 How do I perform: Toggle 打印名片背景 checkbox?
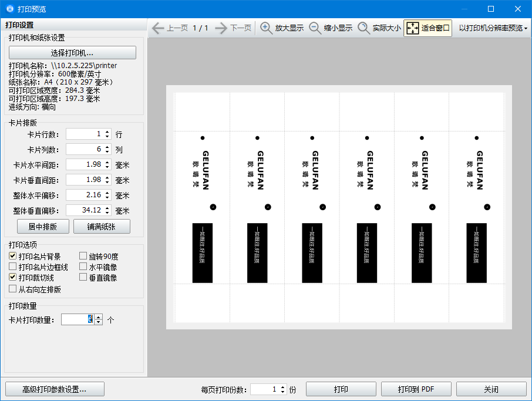click(13, 256)
